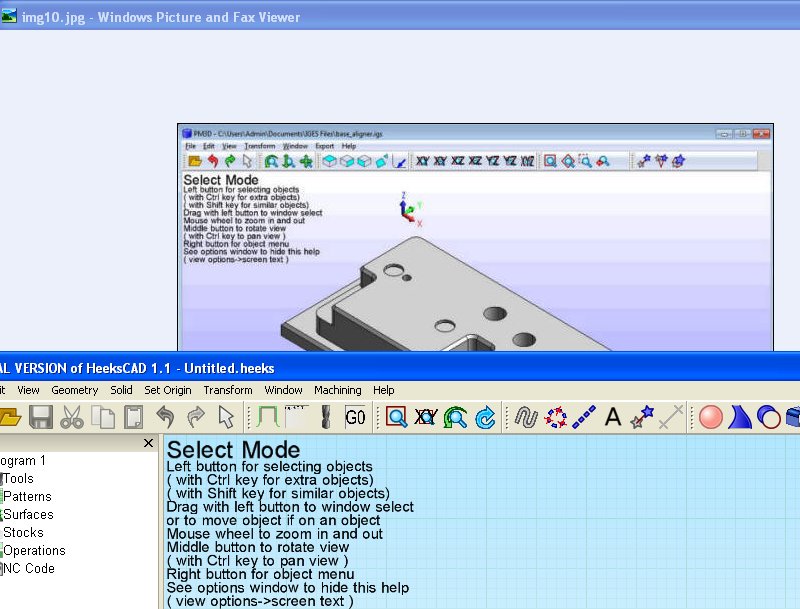Open the File menu in PM3D

pos(190,146)
